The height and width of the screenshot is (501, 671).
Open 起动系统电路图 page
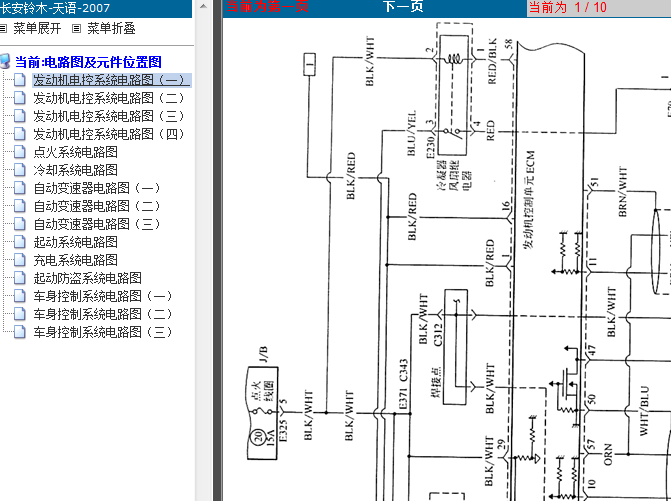point(75,242)
